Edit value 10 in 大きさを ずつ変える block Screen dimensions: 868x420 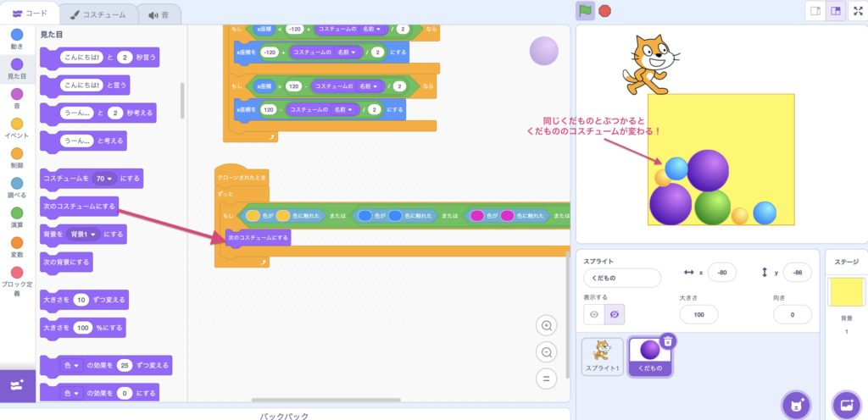(81, 300)
